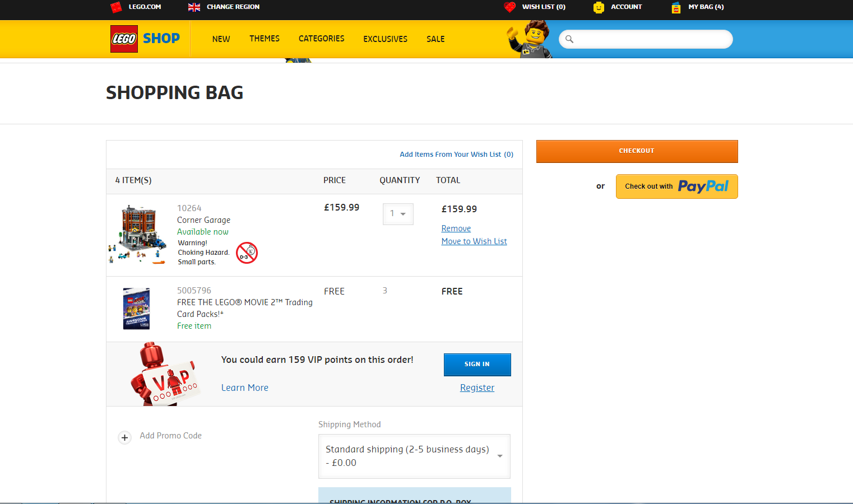Go to the SHOP home link
The width and height of the screenshot is (853, 504).
point(161,39)
